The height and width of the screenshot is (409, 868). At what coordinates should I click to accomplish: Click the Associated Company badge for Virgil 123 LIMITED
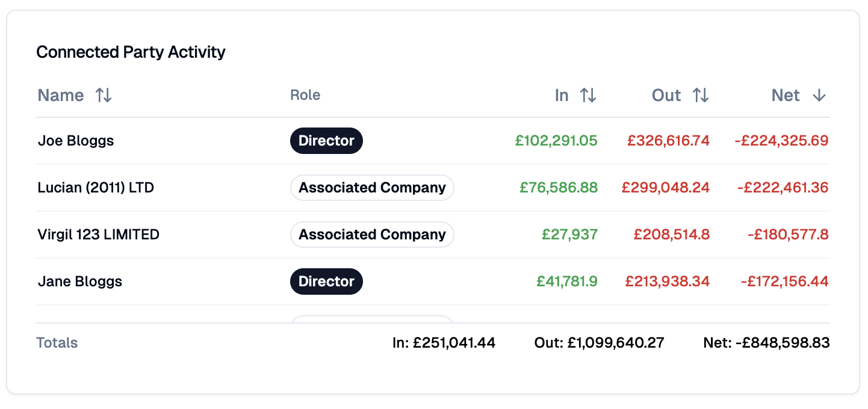[x=372, y=234]
